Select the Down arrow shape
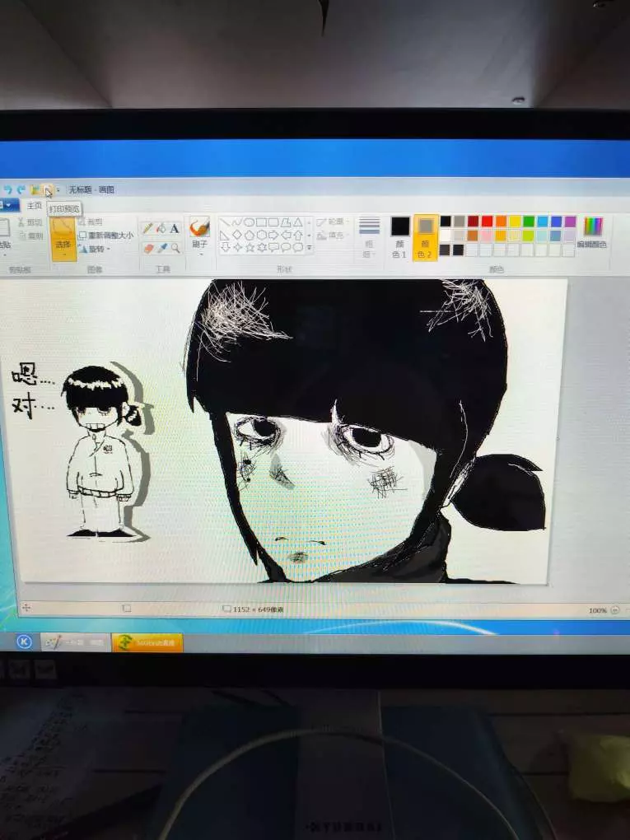Screen dimensions: 630x840 pyautogui.click(x=226, y=248)
